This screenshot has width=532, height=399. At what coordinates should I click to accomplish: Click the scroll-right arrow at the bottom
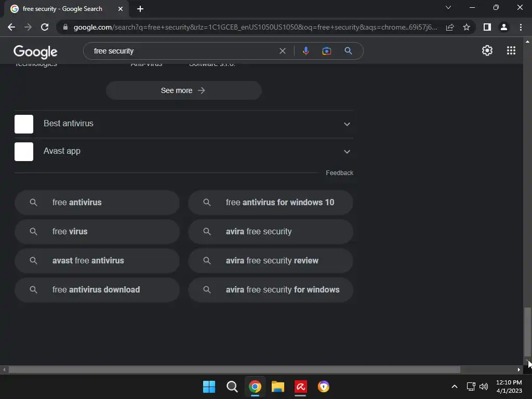tap(519, 369)
